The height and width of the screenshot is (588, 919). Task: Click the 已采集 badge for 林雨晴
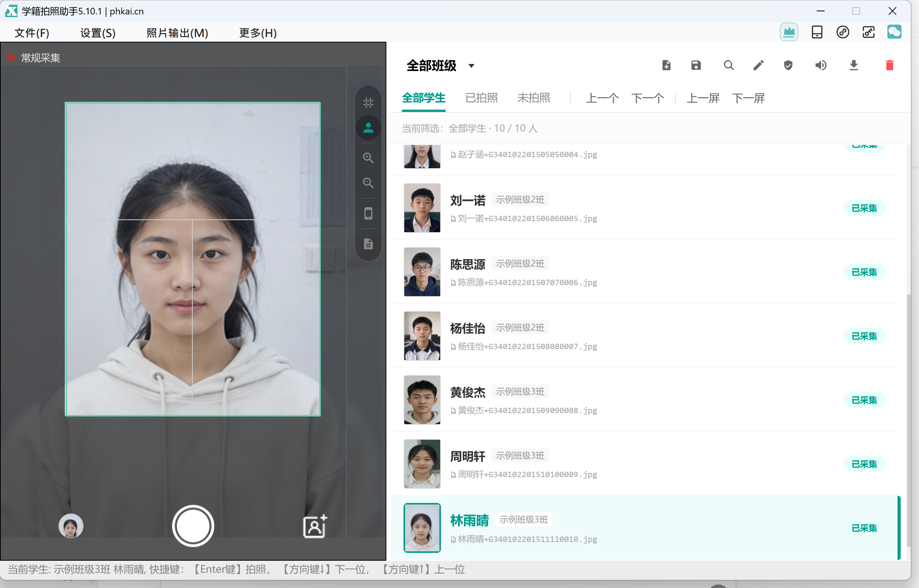coord(864,528)
